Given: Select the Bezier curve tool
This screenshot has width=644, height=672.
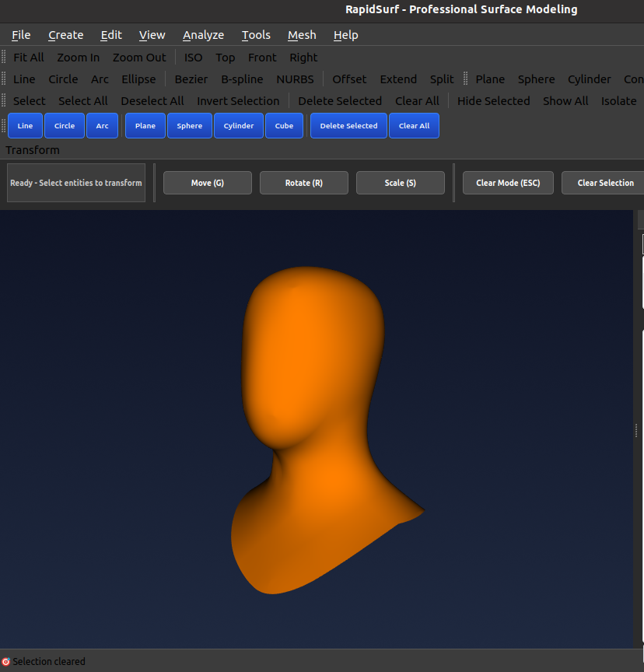Looking at the screenshot, I should click(x=191, y=79).
